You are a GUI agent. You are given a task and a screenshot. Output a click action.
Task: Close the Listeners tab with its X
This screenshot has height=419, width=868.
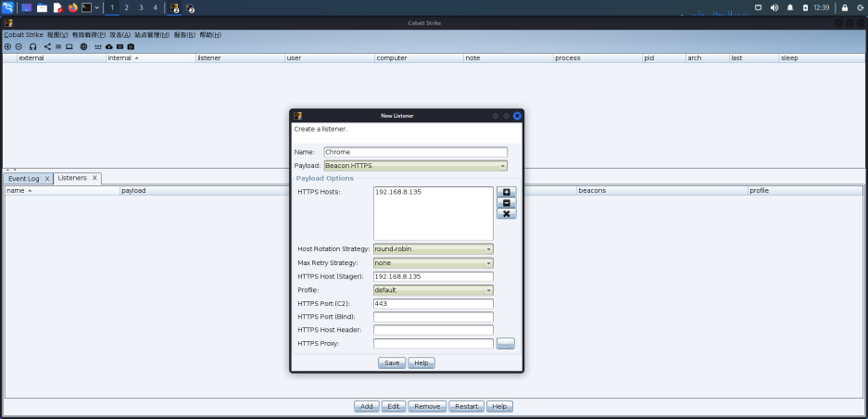click(94, 178)
